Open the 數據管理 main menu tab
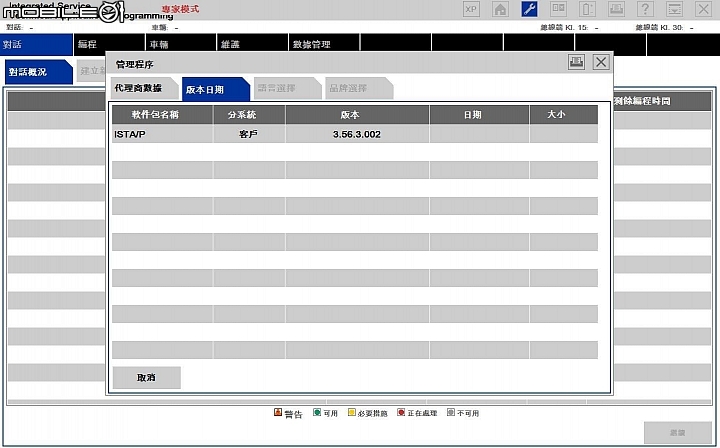Screen dimensions: 720x448 [324, 45]
